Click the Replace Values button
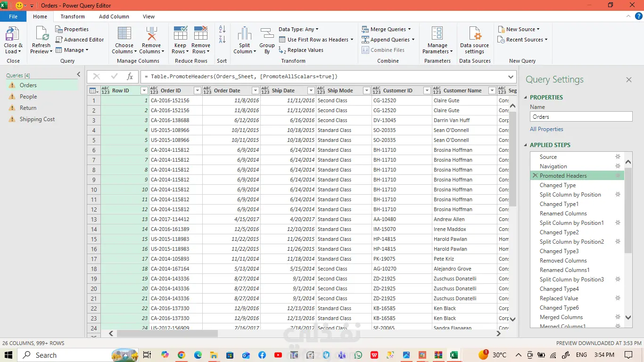 [301, 50]
